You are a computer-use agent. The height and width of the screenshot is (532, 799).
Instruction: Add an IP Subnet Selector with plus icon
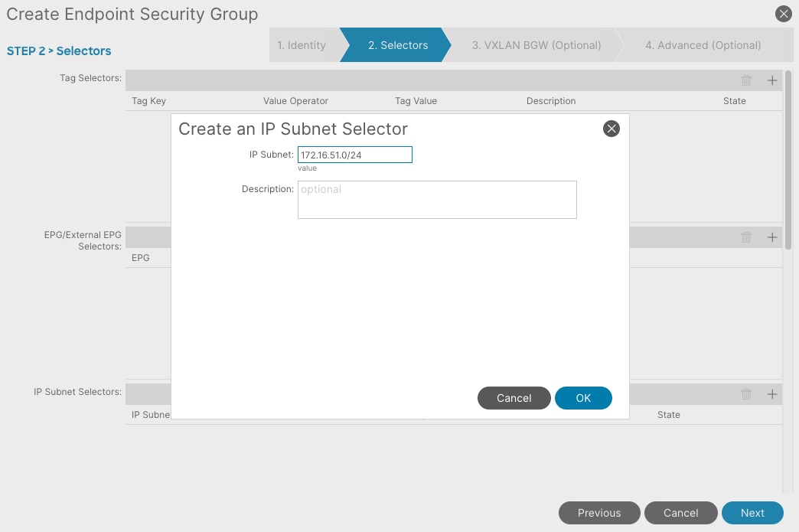772,394
